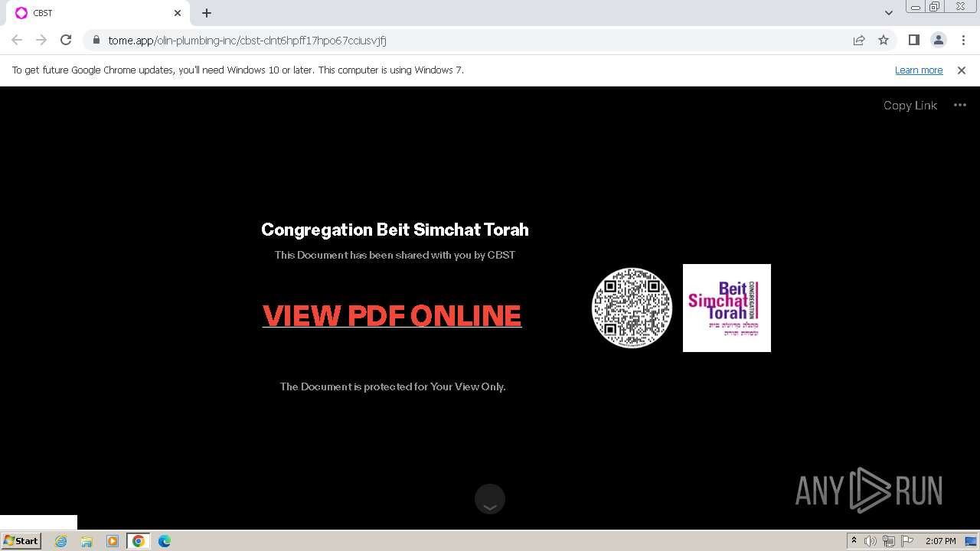Open the Windows Start menu
Screen dimensions: 980x551
coord(21,541)
